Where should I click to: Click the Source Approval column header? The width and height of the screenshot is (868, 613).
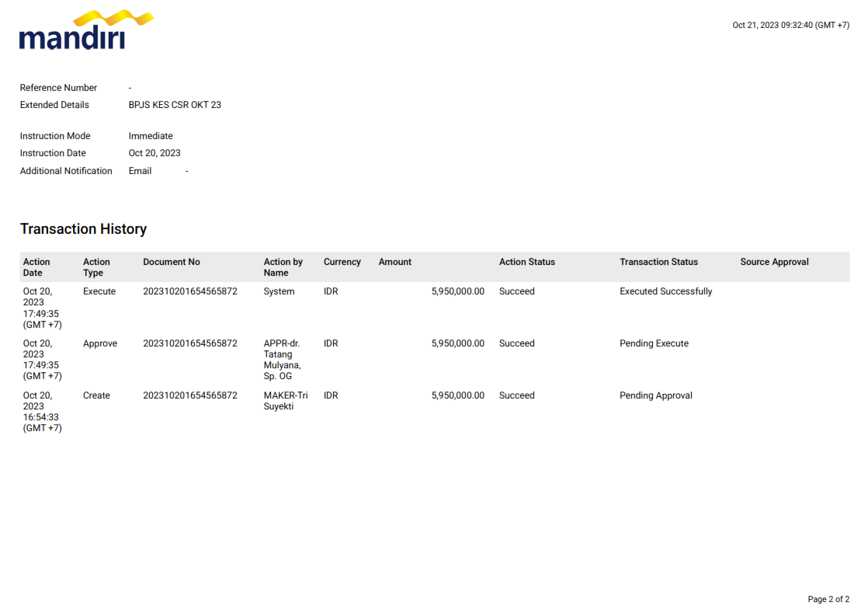774,263
